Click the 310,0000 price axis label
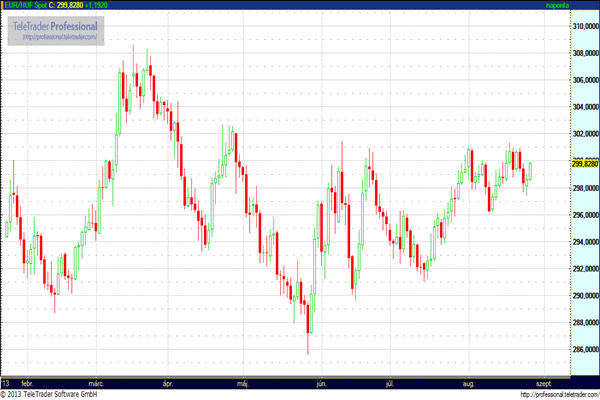This screenshot has height=400, width=600. pyautogui.click(x=584, y=26)
